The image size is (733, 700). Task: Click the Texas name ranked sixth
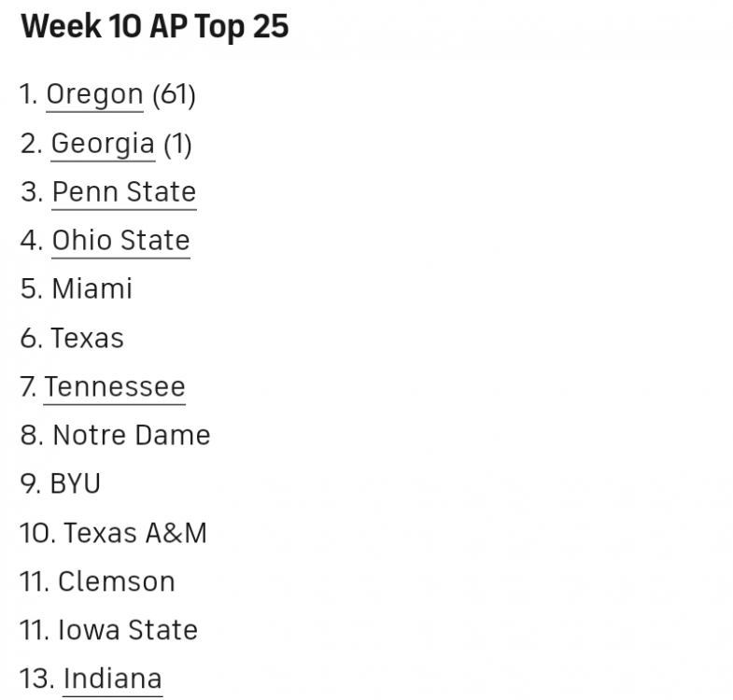tap(87, 338)
